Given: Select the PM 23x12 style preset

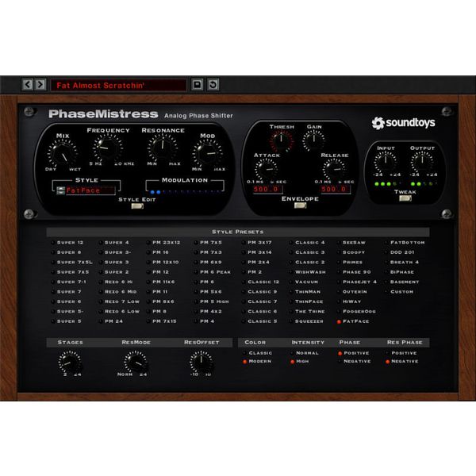Looking at the screenshot, I should pyautogui.click(x=163, y=243).
